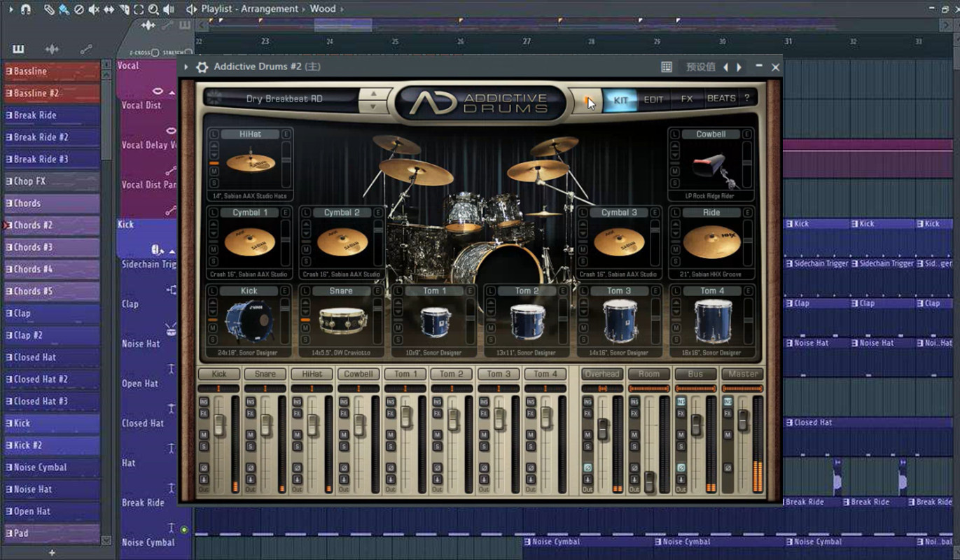Select the Draw pencil tool in playlist toolbar
960x560 pixels.
click(x=49, y=9)
